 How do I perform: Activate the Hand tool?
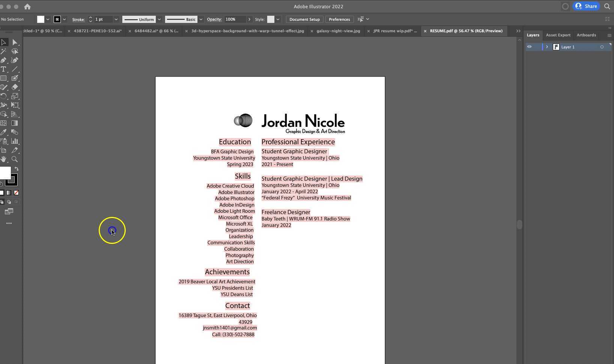tap(4, 159)
